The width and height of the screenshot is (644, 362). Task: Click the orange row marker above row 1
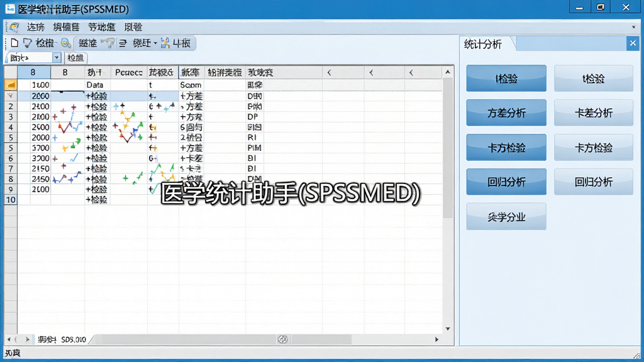[11, 85]
